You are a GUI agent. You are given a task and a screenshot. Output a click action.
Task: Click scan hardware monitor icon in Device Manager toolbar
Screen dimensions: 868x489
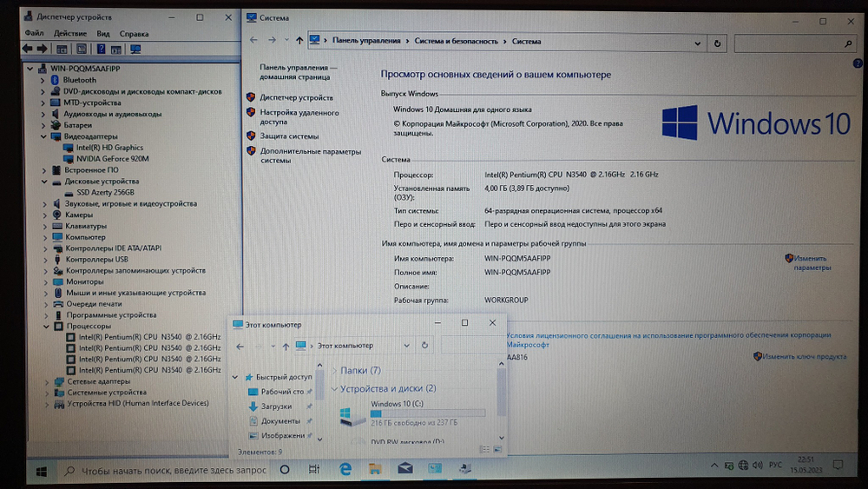click(135, 50)
